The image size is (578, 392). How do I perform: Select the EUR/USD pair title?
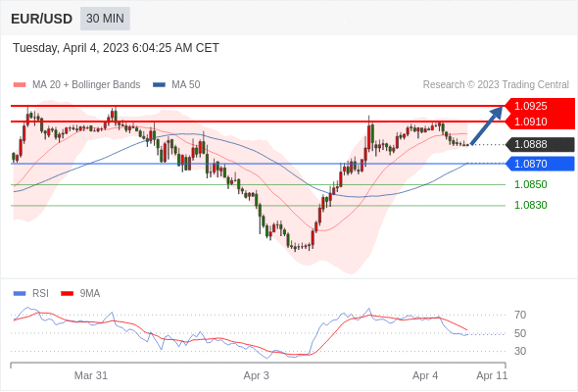click(42, 19)
